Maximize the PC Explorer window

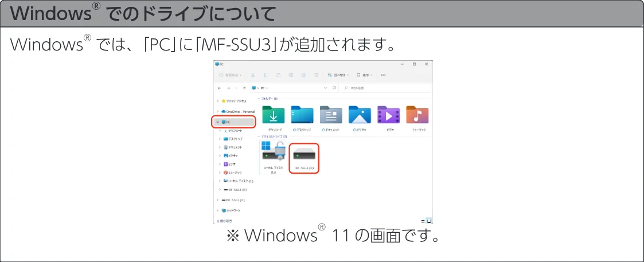tap(414, 64)
